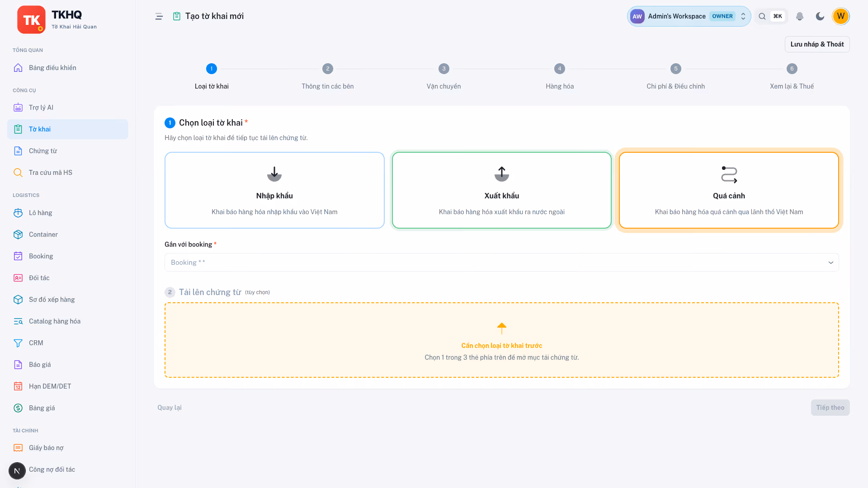Click the clipboard icon beside page title
The image size is (868, 488).
pyautogui.click(x=177, y=16)
